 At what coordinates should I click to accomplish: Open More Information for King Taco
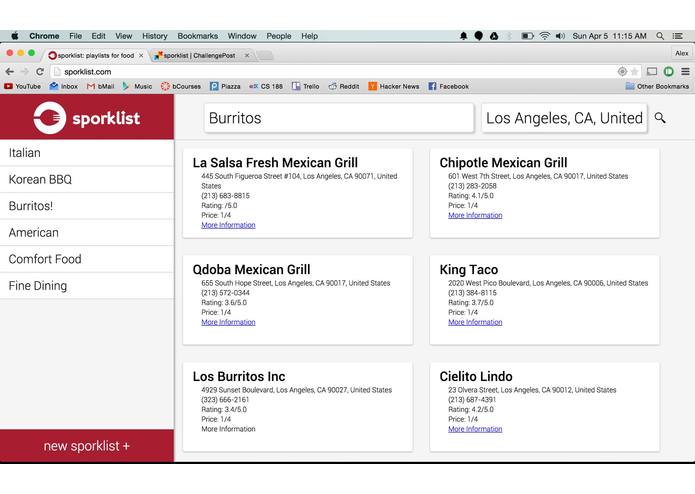coord(475,322)
